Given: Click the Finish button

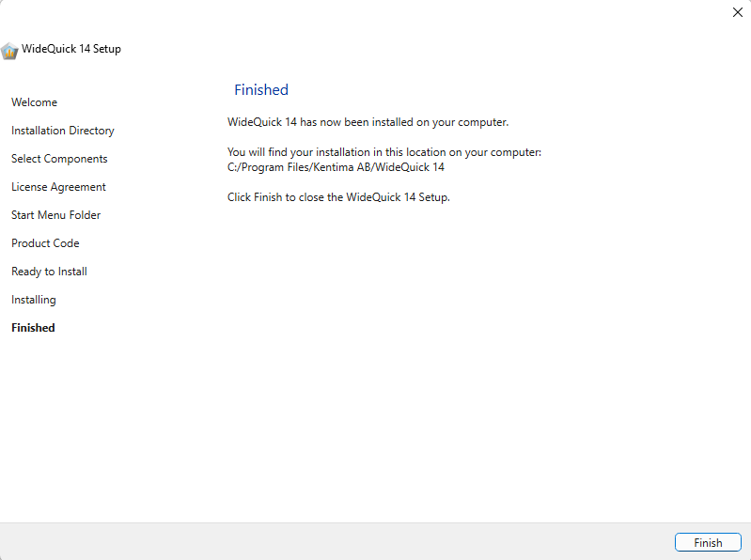Looking at the screenshot, I should pyautogui.click(x=708, y=542).
